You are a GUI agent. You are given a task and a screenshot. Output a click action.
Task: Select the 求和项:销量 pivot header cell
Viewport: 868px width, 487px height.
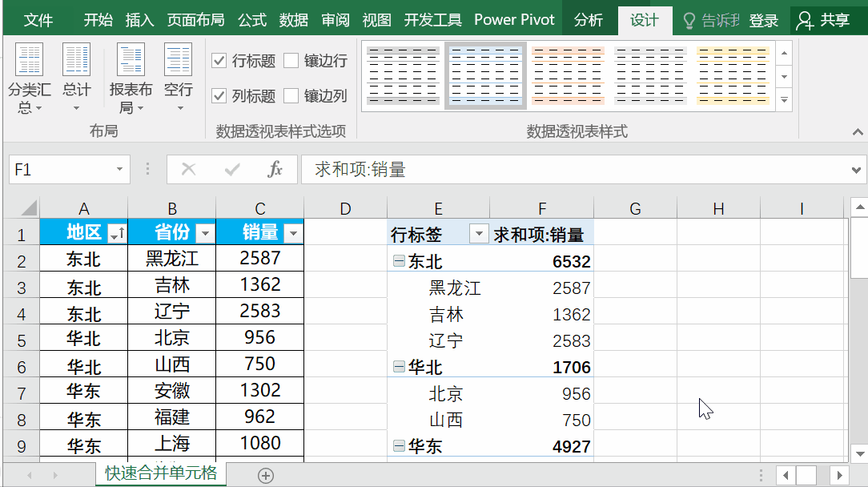tap(542, 233)
